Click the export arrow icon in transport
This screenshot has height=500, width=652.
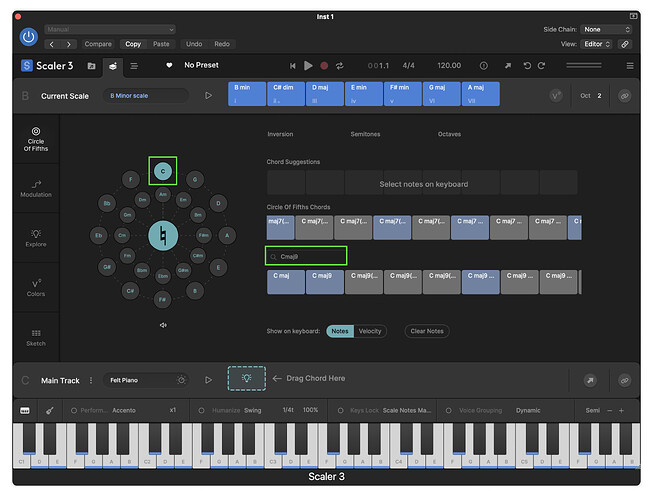[x=508, y=66]
